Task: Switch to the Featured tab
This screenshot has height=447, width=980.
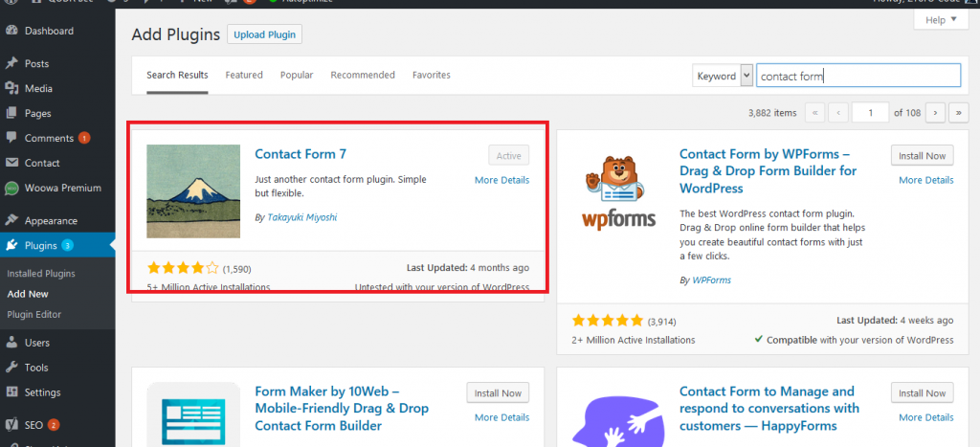Action: pyautogui.click(x=244, y=75)
